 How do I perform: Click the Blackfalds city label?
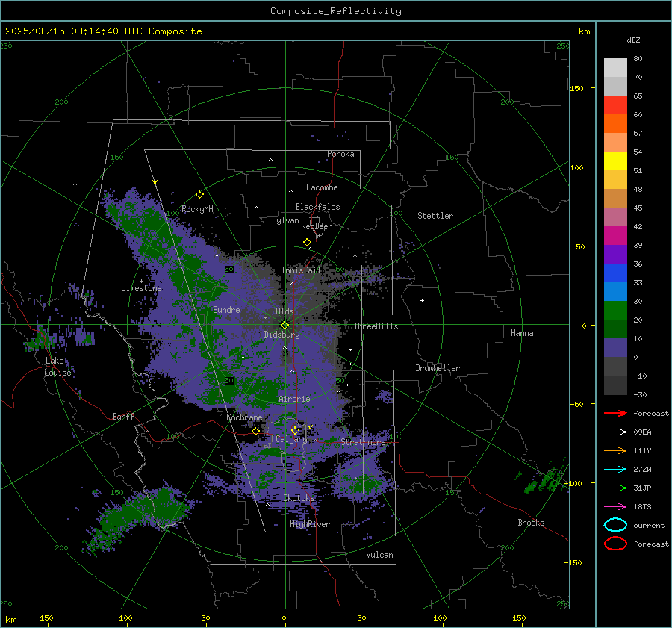(x=317, y=207)
